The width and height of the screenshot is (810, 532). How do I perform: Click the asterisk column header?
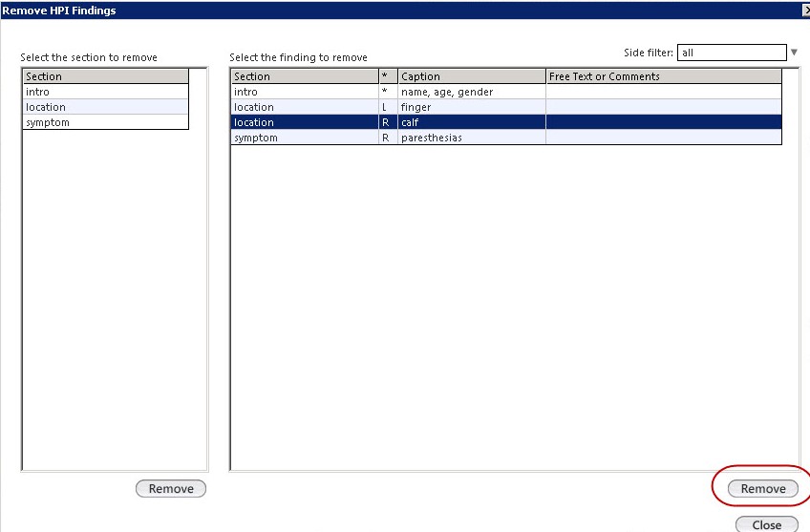coord(389,76)
